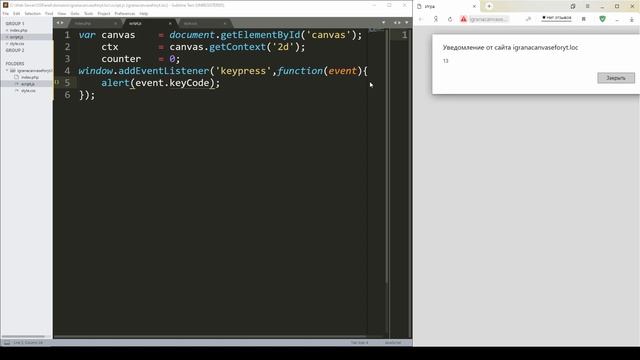Click the browser back arrow

coord(421,19)
